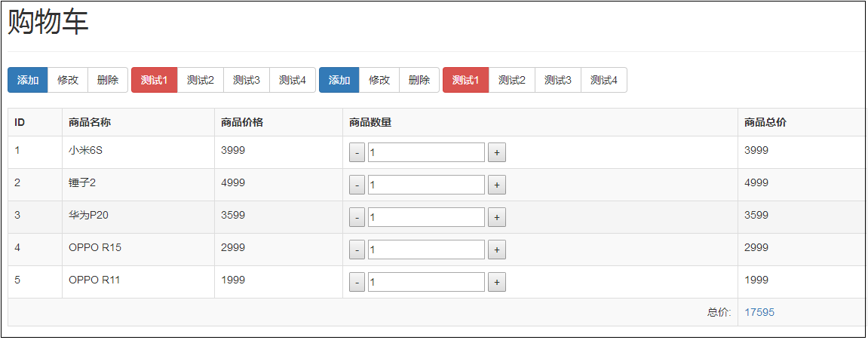Screen dimensions: 868x340
Task: Click the minus button for 小米6S quantity
Action: pos(357,153)
